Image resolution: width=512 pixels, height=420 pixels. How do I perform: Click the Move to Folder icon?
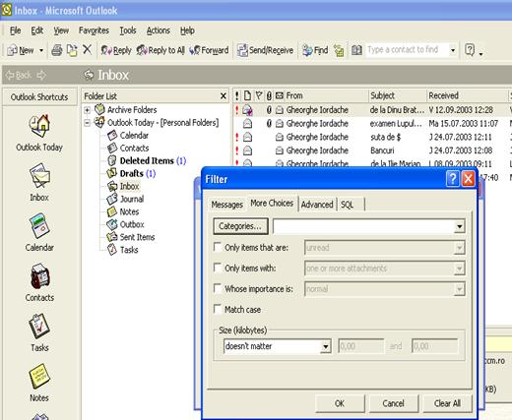click(x=72, y=50)
